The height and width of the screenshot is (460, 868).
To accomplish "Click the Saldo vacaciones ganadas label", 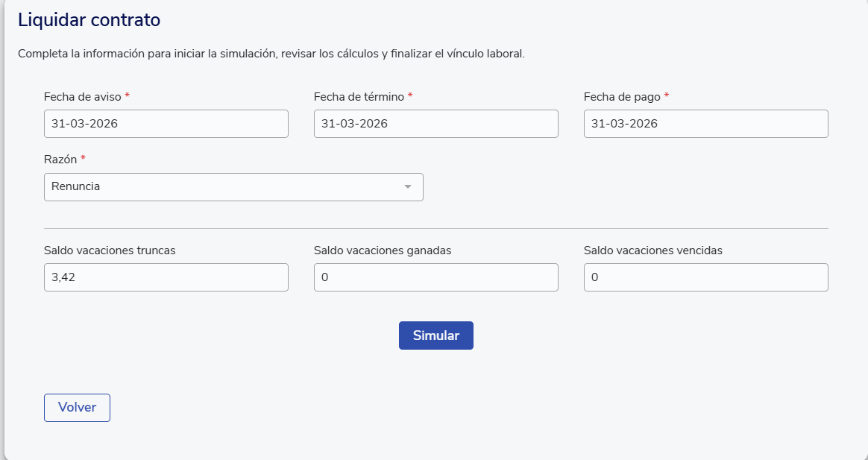I will [x=383, y=251].
